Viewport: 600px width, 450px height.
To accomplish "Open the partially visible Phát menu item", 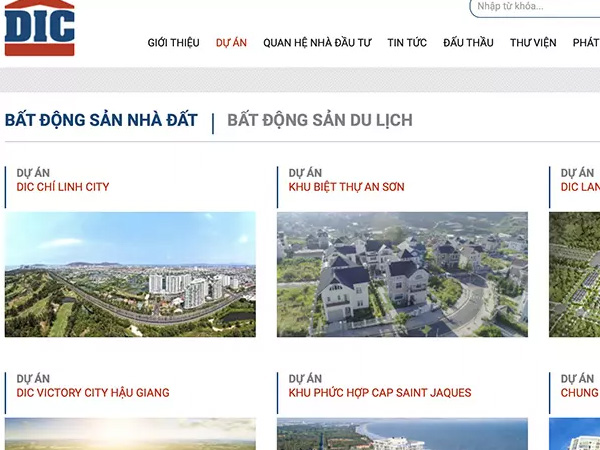I will point(585,43).
